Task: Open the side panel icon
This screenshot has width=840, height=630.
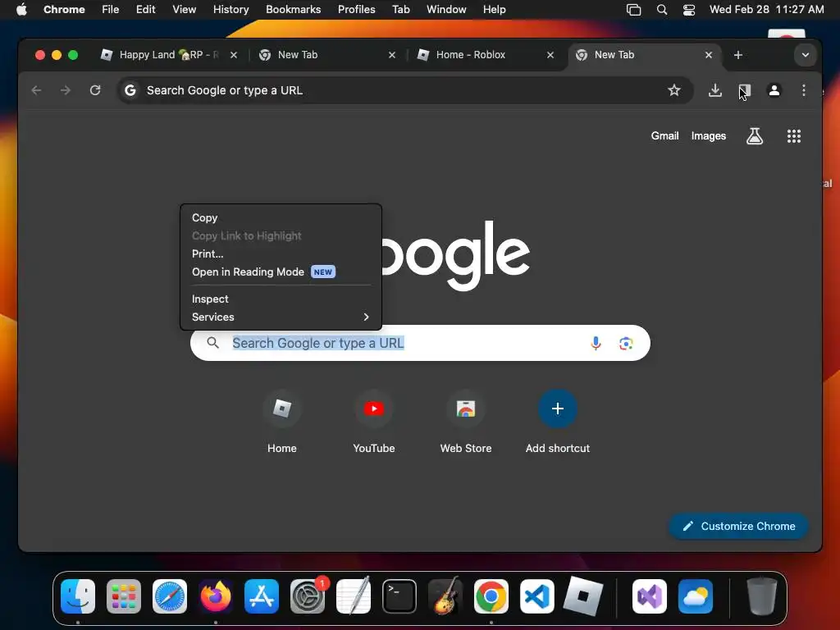Action: click(745, 90)
